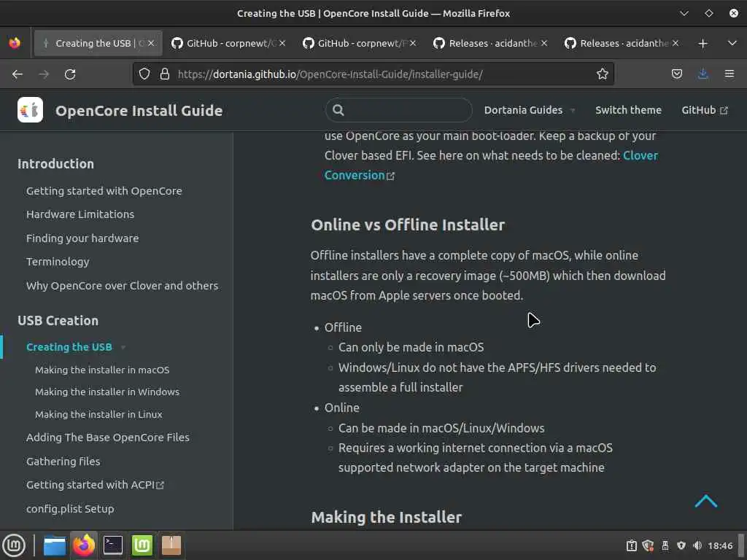Open the green Mint app in taskbar
The width and height of the screenshot is (747, 560).
pyautogui.click(x=142, y=545)
